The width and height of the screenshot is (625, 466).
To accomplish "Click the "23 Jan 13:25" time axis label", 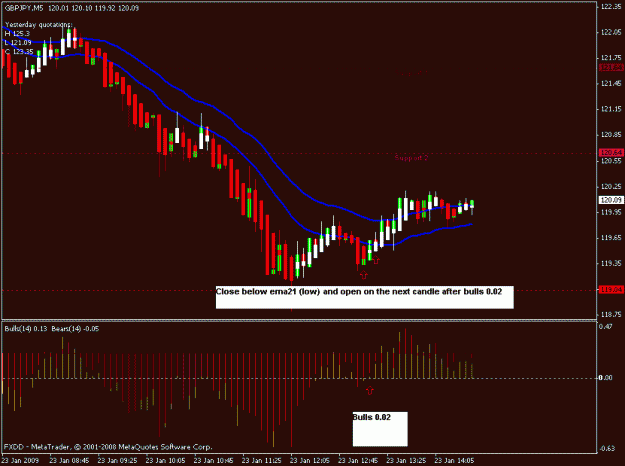I will click(x=406, y=460).
